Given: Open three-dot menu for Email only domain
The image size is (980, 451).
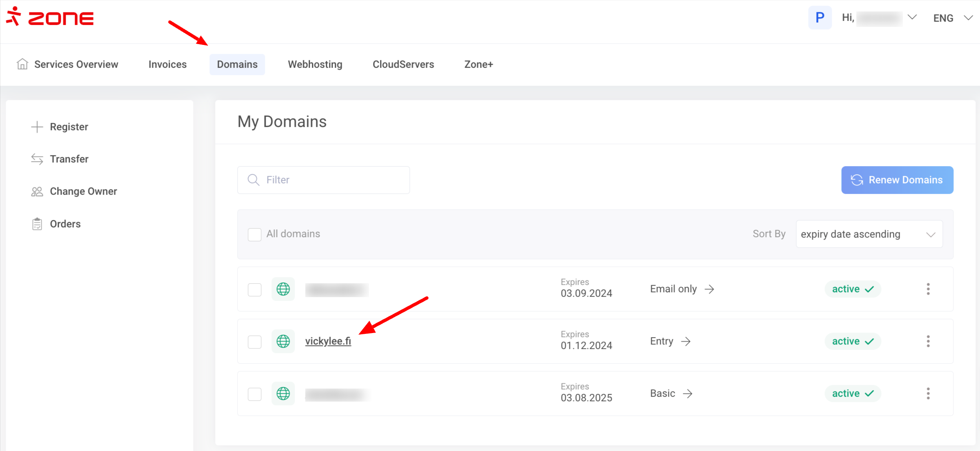Looking at the screenshot, I should (x=928, y=289).
